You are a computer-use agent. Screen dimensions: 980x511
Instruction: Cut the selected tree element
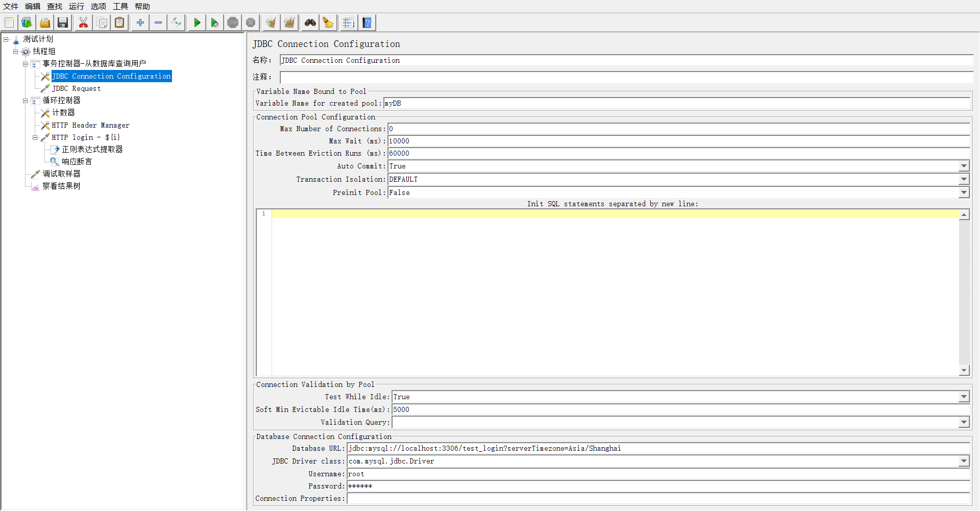(83, 22)
